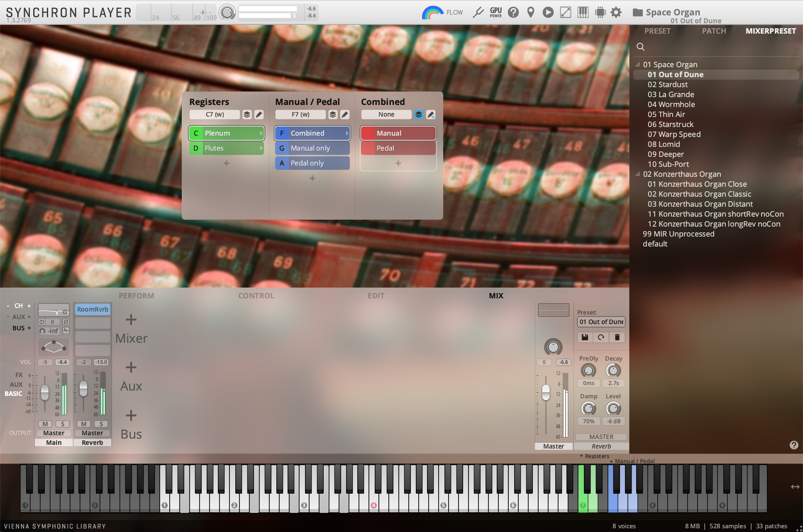This screenshot has width=803, height=532.
Task: Select the Flutes register
Action: pyautogui.click(x=227, y=148)
